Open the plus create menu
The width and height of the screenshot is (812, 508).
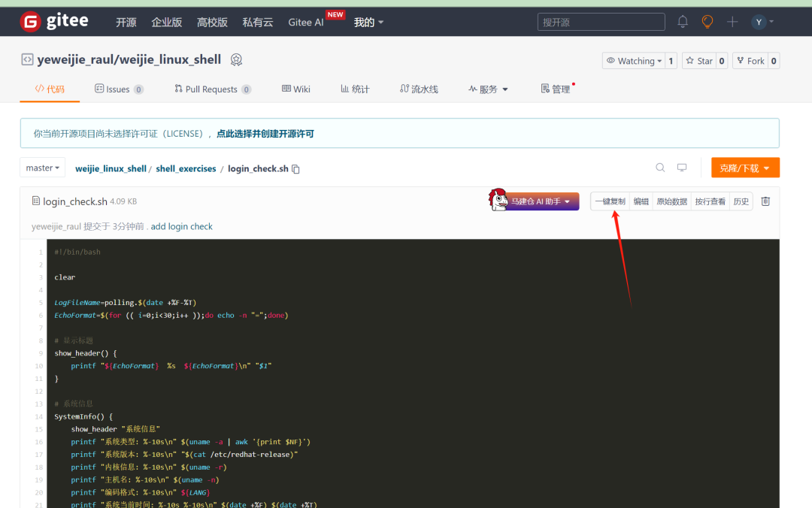732,22
